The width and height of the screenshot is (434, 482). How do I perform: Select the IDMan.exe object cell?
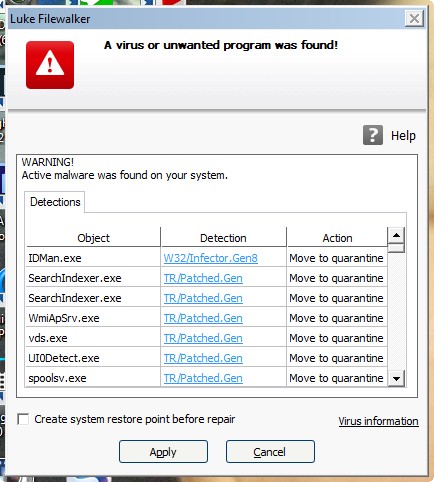(x=93, y=258)
